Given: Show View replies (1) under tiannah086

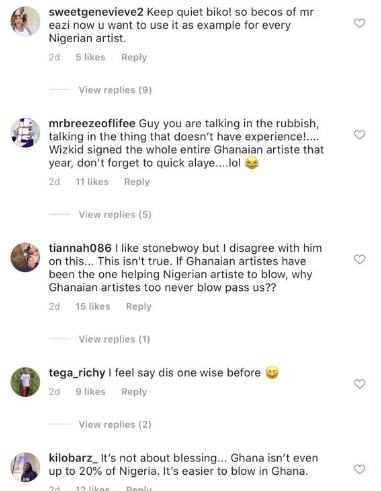Looking at the screenshot, I should click(114, 339).
